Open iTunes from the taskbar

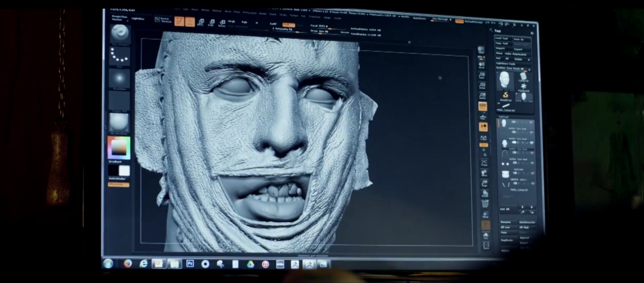click(x=265, y=264)
